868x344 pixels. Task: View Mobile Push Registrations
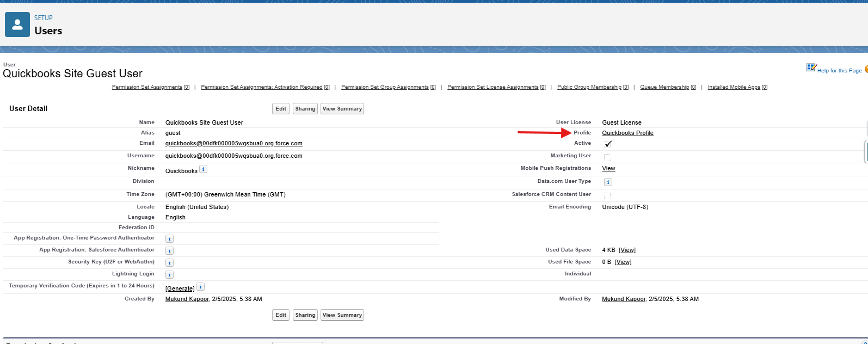(x=608, y=169)
